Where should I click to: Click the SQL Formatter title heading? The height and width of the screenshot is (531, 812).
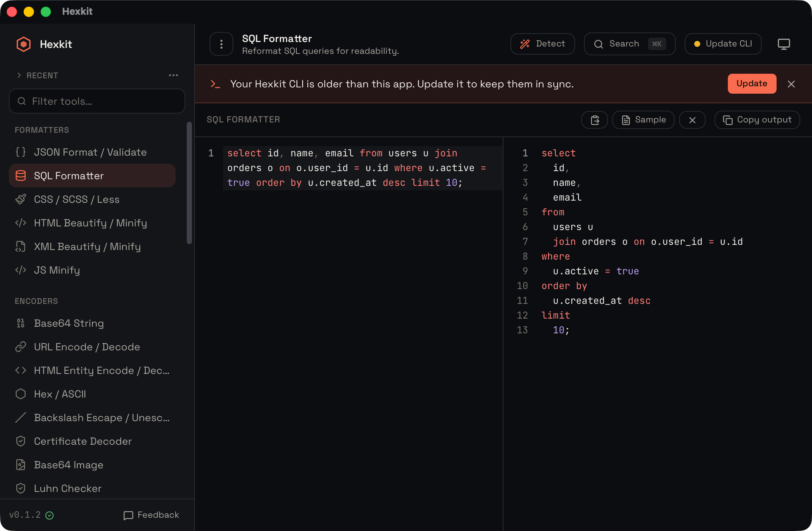(277, 39)
